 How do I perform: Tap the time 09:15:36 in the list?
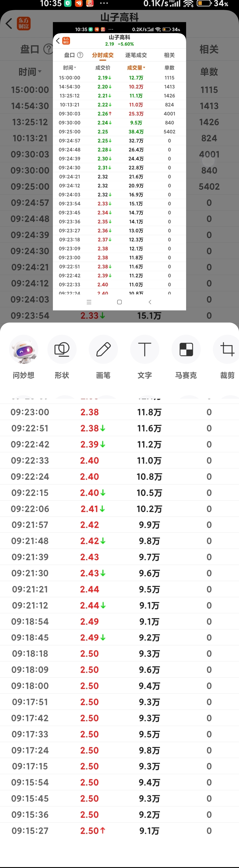coord(30,815)
